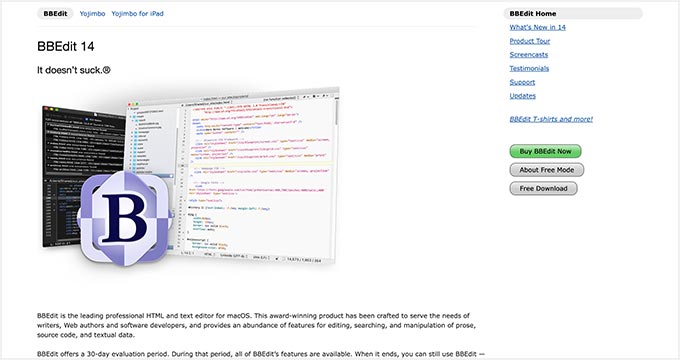
Task: Open BBEdit Home sidebar item
Action: [x=572, y=13]
